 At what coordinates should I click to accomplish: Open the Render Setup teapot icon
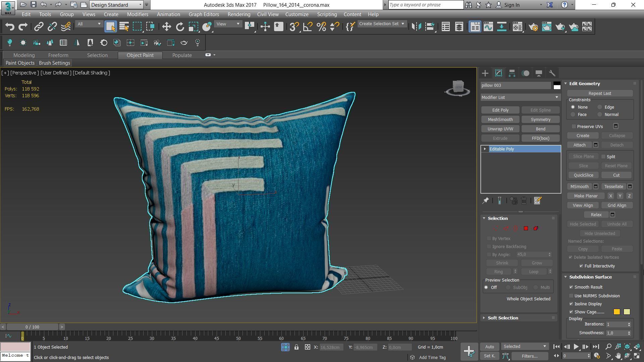point(533,27)
